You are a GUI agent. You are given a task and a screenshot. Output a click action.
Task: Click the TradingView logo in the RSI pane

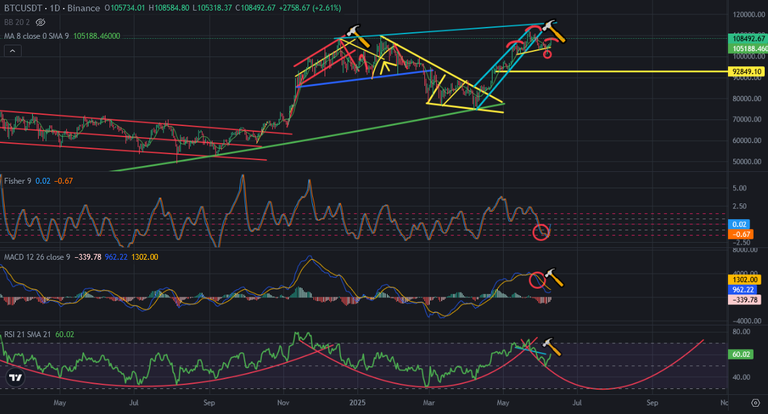pos(15,378)
